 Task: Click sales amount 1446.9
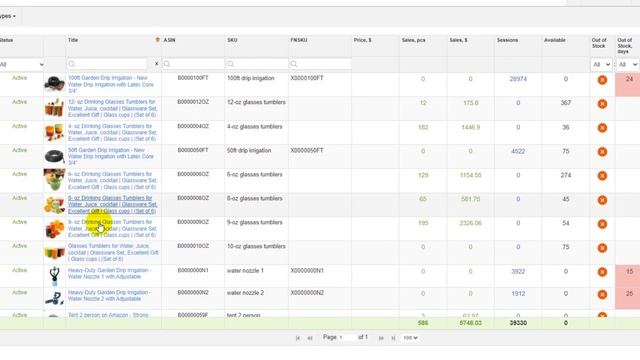click(x=471, y=128)
